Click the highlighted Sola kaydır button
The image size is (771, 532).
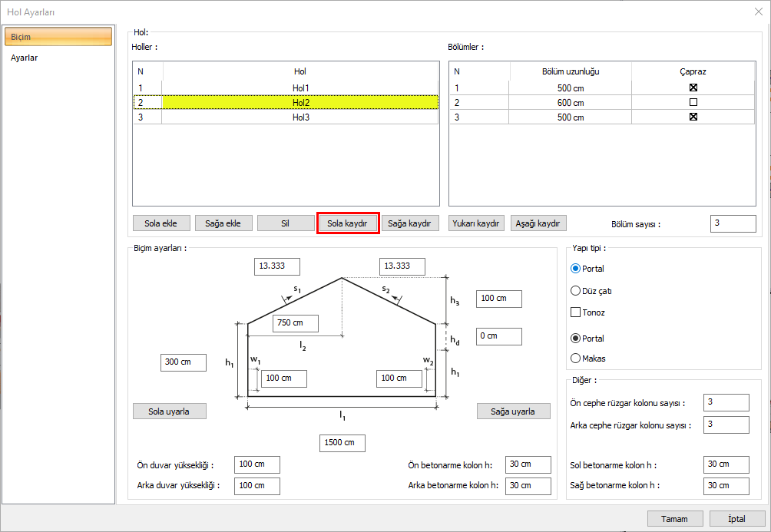pos(347,223)
